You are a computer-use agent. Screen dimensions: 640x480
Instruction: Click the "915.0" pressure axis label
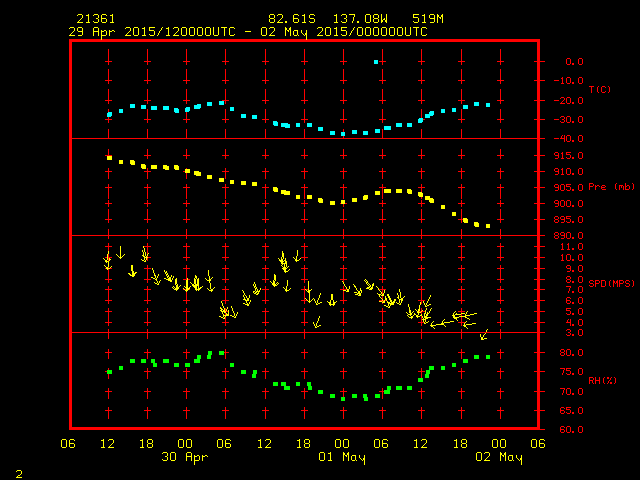pyautogui.click(x=569, y=156)
